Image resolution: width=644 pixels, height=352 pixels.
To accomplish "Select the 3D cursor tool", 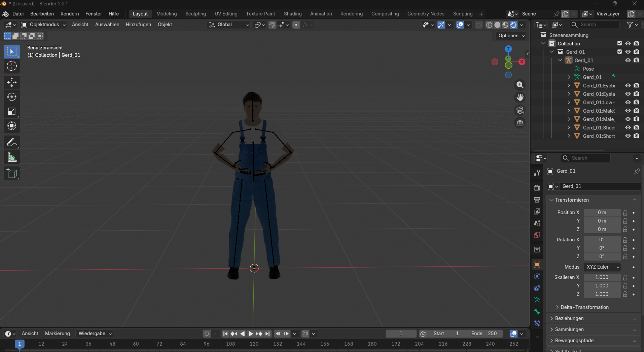I will (12, 66).
